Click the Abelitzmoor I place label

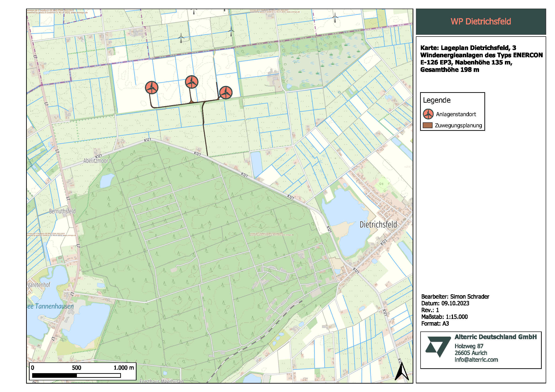[97, 161]
